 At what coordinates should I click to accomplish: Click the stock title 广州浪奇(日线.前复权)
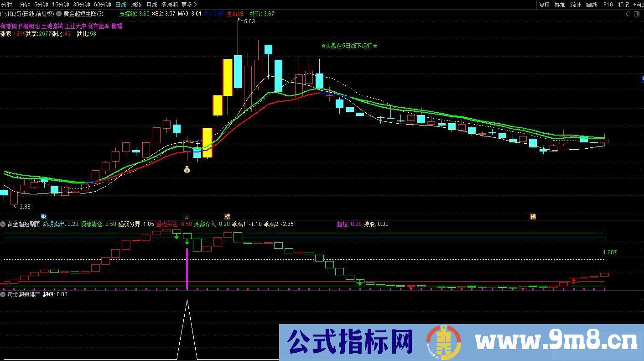pos(27,14)
